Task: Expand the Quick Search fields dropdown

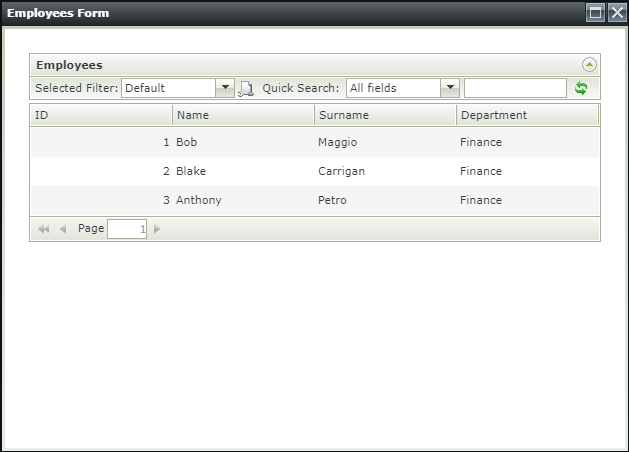Action: (x=450, y=88)
